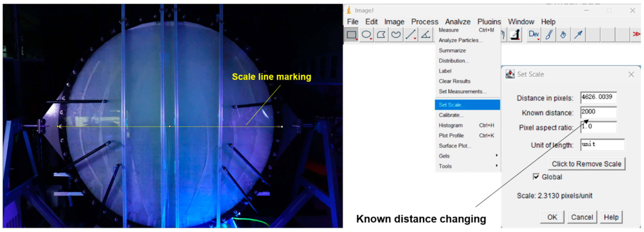Select the Angle tool
This screenshot has height=232, width=644.
tap(425, 35)
